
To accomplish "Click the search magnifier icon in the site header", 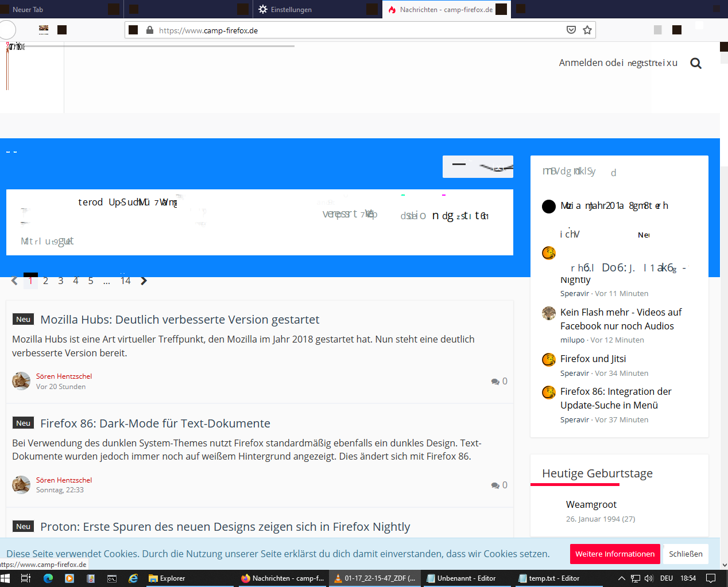I will [696, 63].
